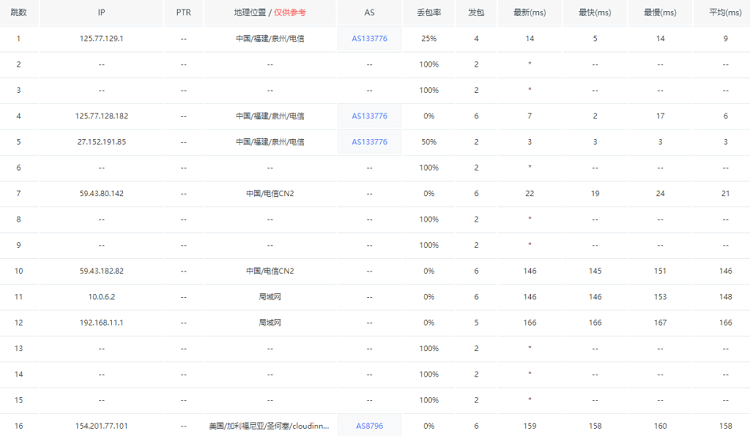
Task: Select IP cell 154.201.77.101
Action: [x=101, y=426]
